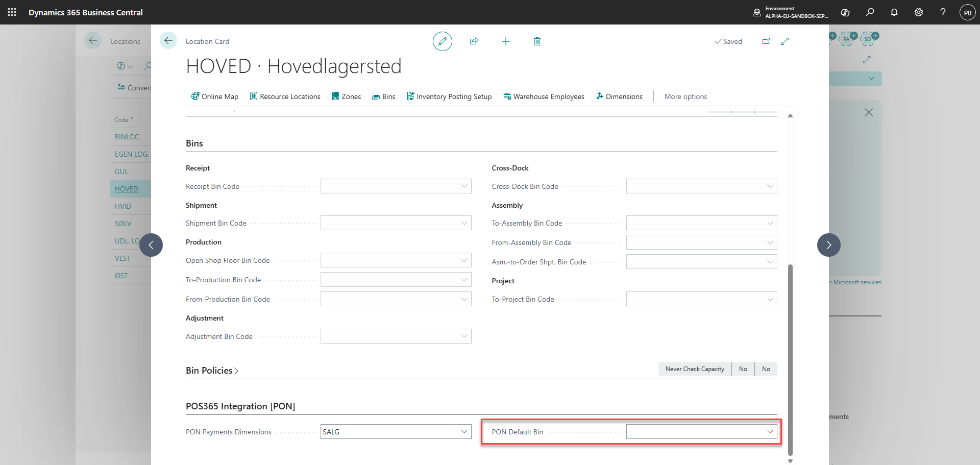This screenshot has height=465, width=980.
Task: Expand the Bin Policies section
Action: point(212,371)
